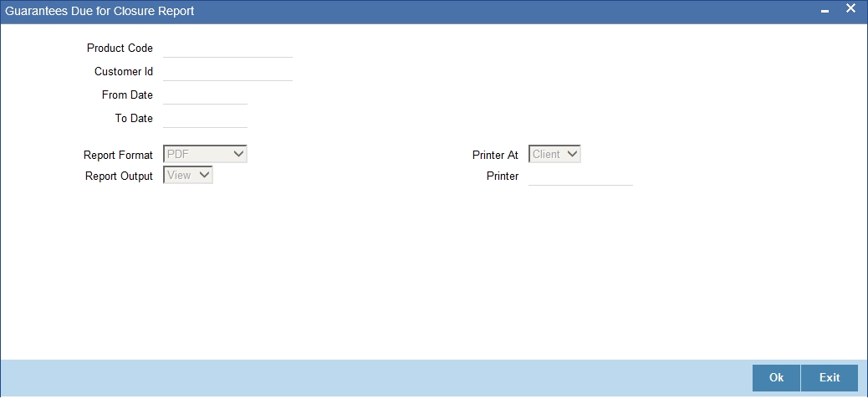Click the Printer At label
This screenshot has width=868, height=404.
[495, 155]
